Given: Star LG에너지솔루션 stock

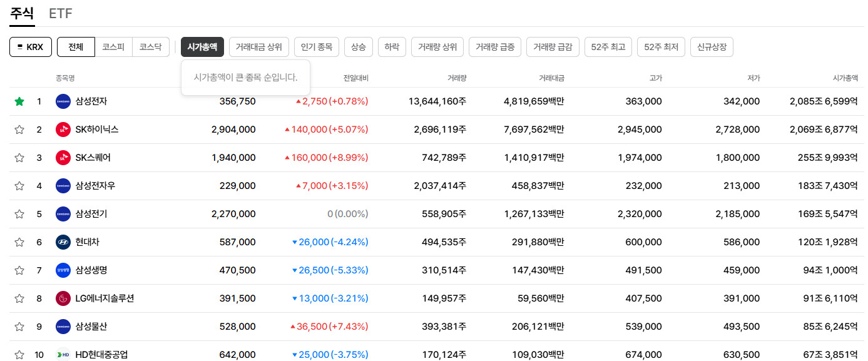Looking at the screenshot, I should 19,298.
